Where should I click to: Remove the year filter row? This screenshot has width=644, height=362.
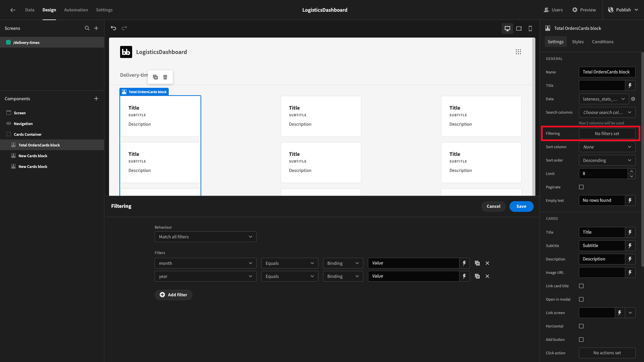487,276
